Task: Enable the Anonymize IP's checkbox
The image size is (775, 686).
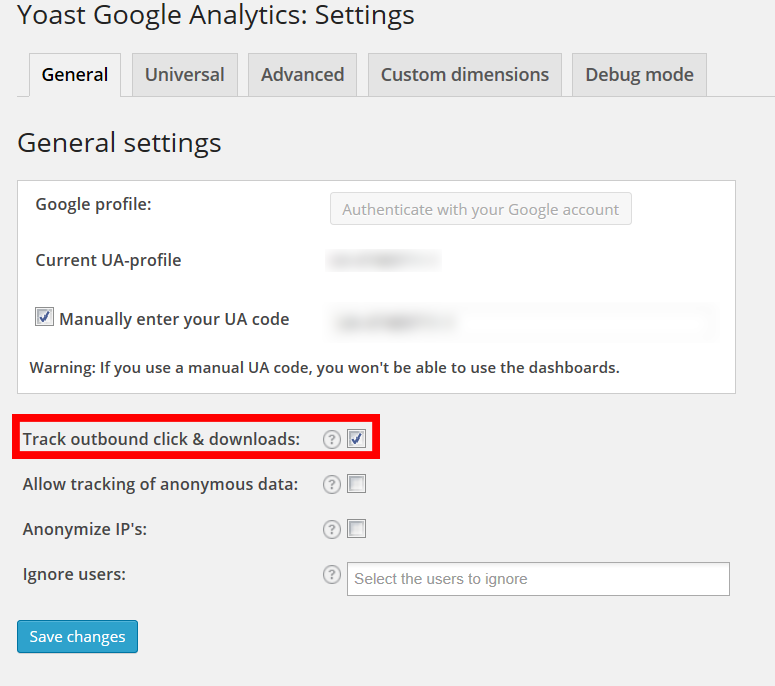Action: click(x=356, y=528)
